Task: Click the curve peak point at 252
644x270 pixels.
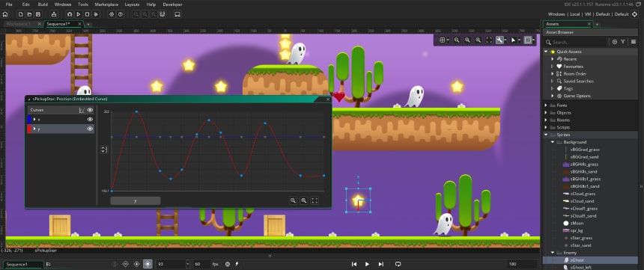Action: tap(136, 111)
